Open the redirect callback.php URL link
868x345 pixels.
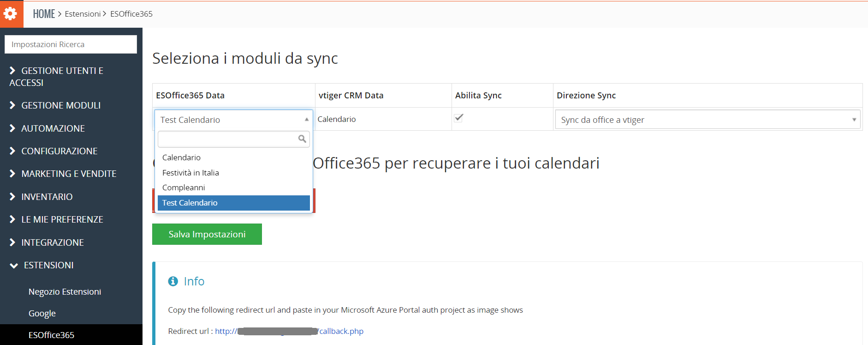(x=289, y=331)
